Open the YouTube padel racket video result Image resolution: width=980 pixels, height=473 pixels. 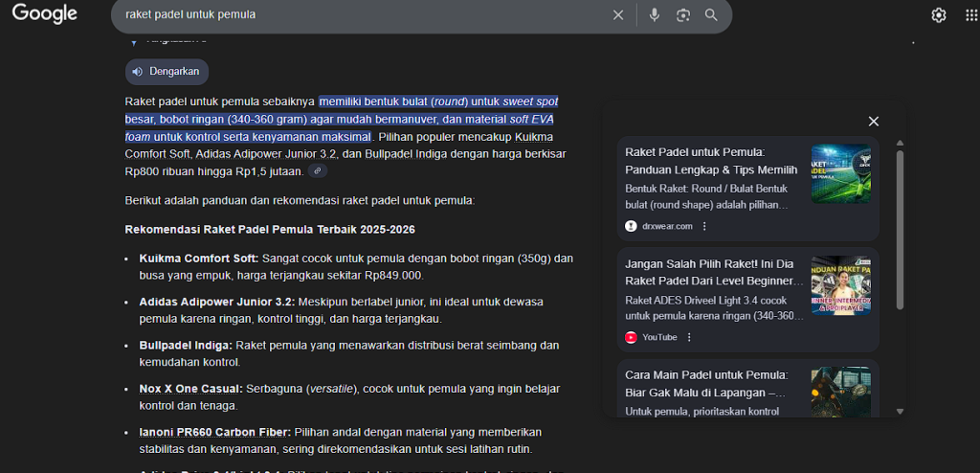coord(714,272)
